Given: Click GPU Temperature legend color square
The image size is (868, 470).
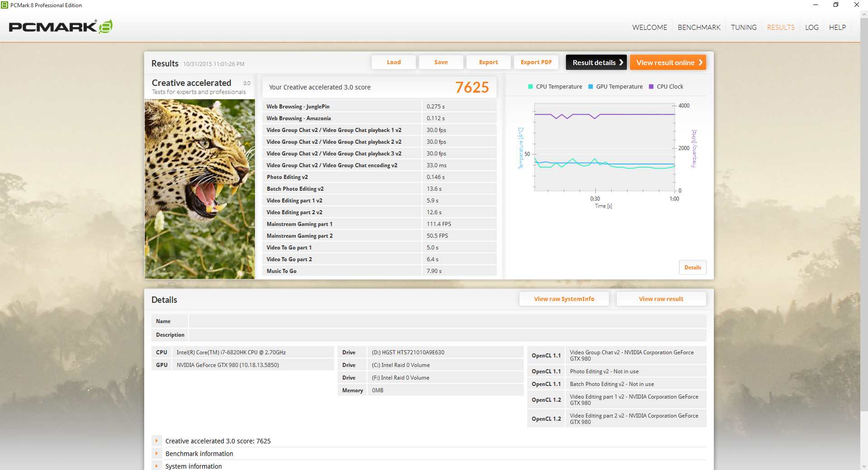Looking at the screenshot, I should point(590,87).
